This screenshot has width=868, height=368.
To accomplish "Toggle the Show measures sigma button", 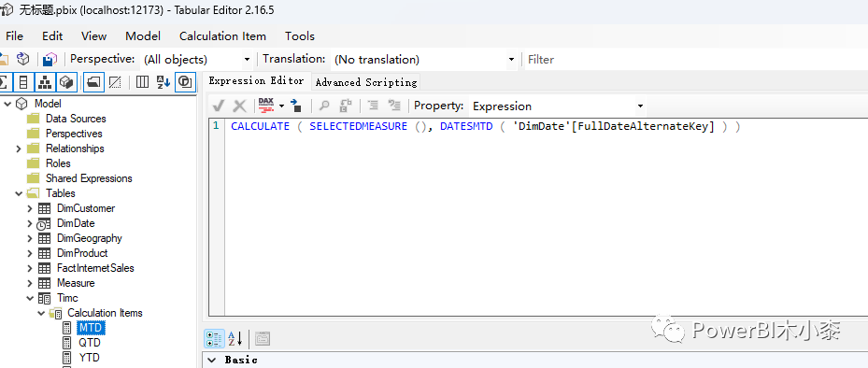I will (5, 82).
